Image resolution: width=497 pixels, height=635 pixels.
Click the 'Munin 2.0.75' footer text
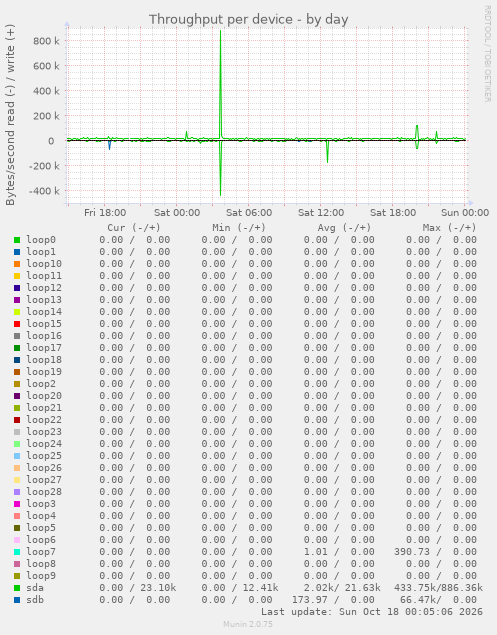click(x=248, y=624)
